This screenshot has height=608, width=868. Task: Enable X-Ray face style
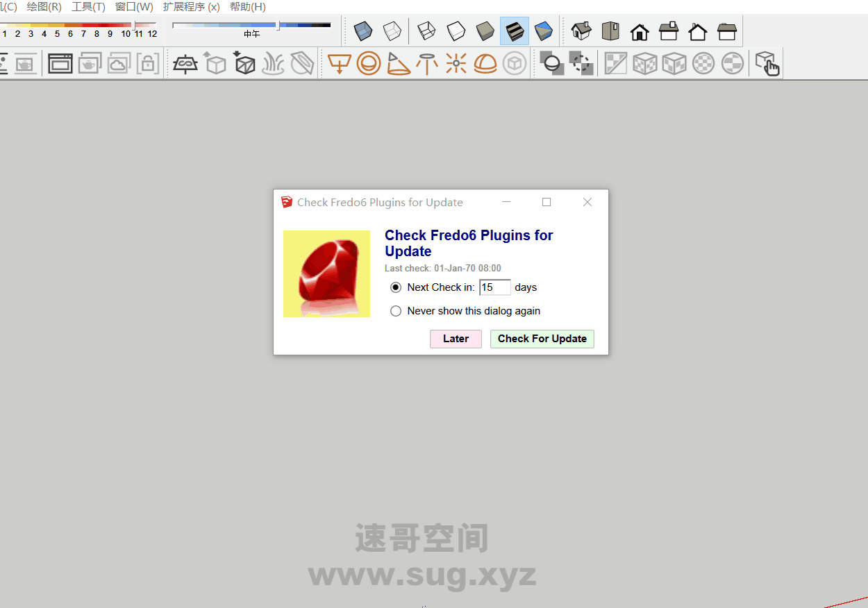click(x=363, y=31)
